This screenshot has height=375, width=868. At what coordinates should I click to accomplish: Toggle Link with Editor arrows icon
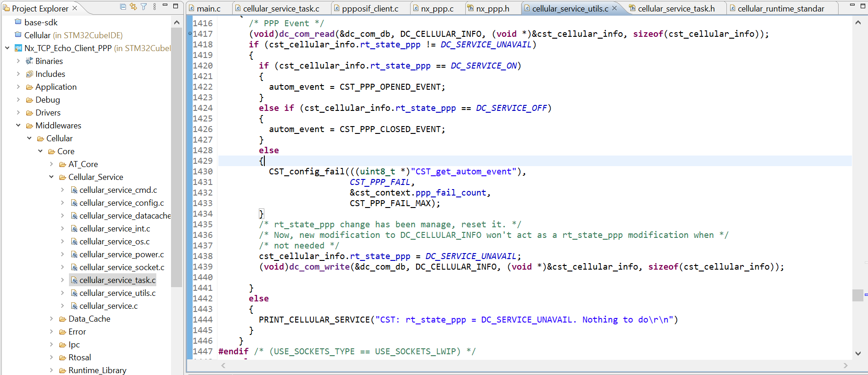(133, 6)
